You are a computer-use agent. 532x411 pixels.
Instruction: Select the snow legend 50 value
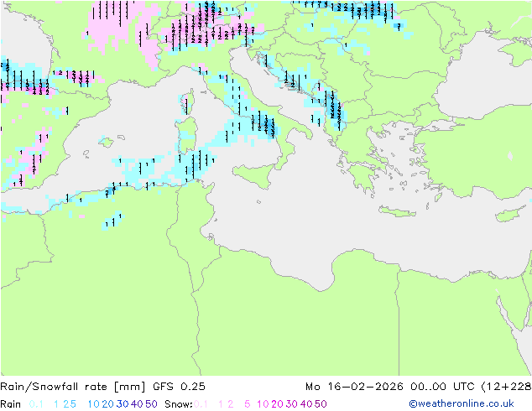point(321,404)
